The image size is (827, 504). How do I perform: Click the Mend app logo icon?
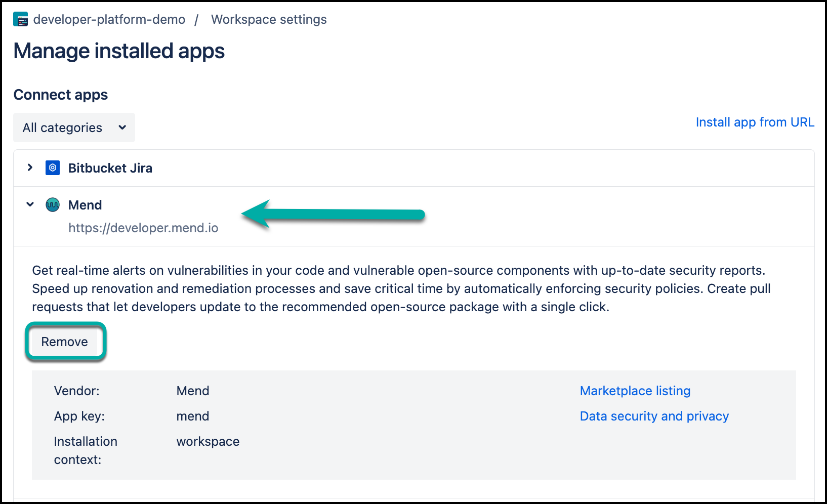pos(53,205)
